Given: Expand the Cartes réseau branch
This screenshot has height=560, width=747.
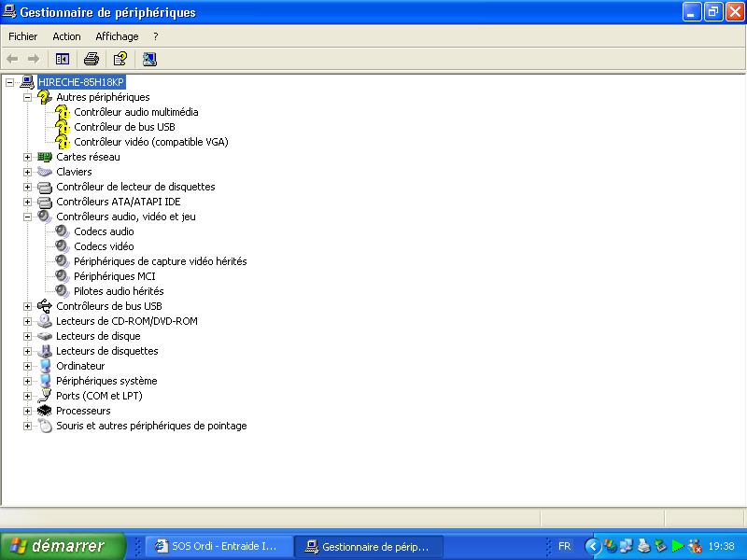Looking at the screenshot, I should [x=28, y=157].
